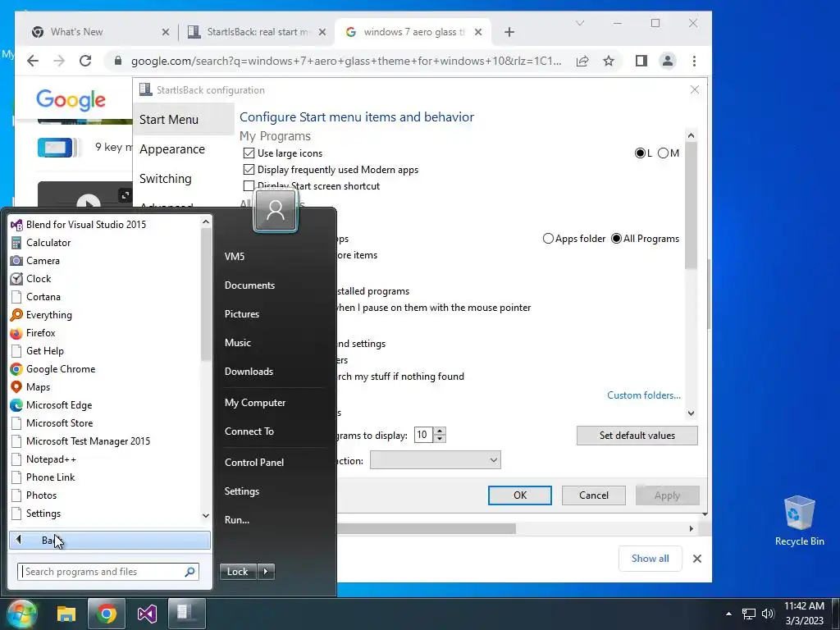Open Control Panel from Start menu
The width and height of the screenshot is (840, 630).
click(254, 463)
